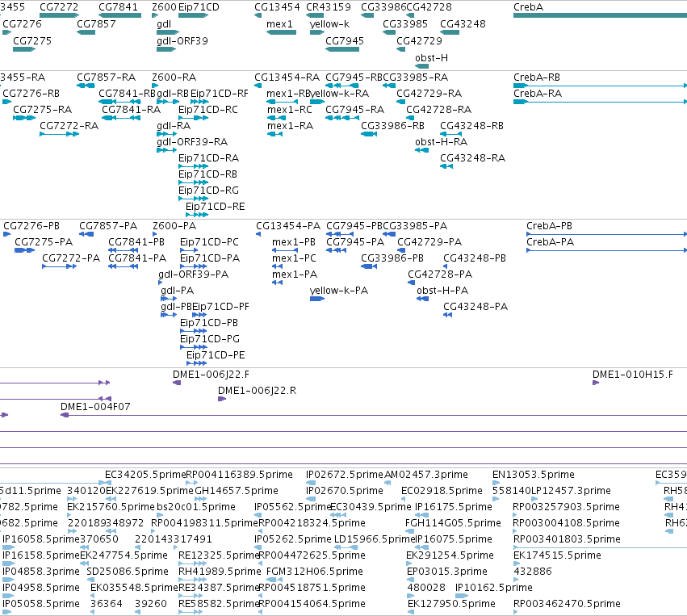The width and height of the screenshot is (687, 616).
Task: Select the CG7275 gene label
Action: [x=32, y=40]
